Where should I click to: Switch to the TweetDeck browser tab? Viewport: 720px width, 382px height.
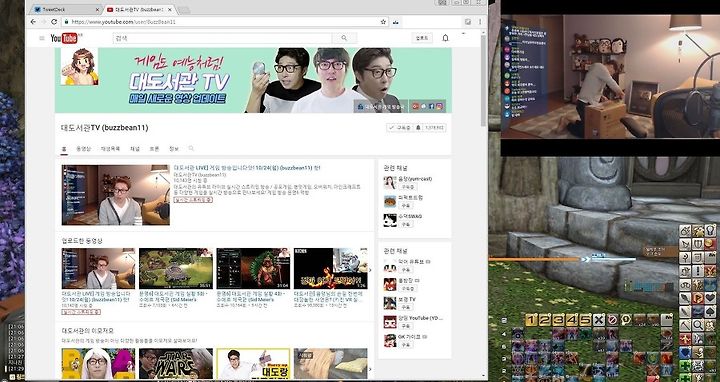click(66, 9)
